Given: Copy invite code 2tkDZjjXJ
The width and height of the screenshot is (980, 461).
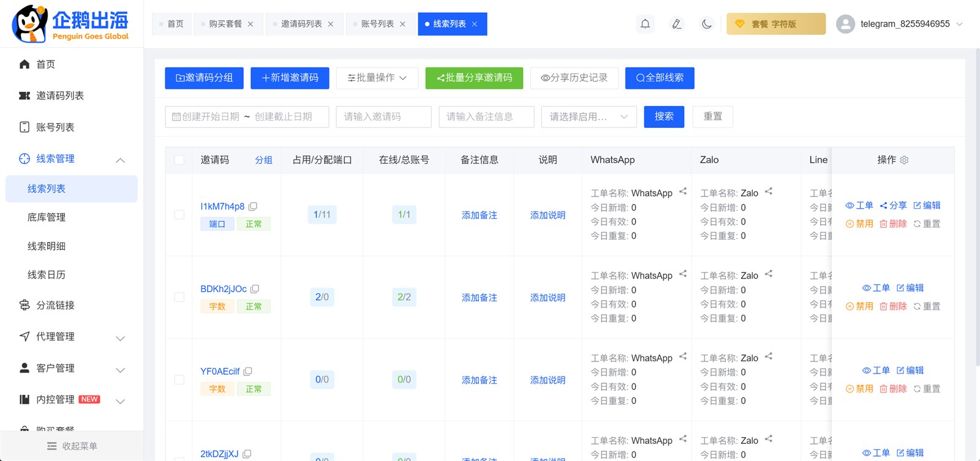Looking at the screenshot, I should tap(247, 454).
